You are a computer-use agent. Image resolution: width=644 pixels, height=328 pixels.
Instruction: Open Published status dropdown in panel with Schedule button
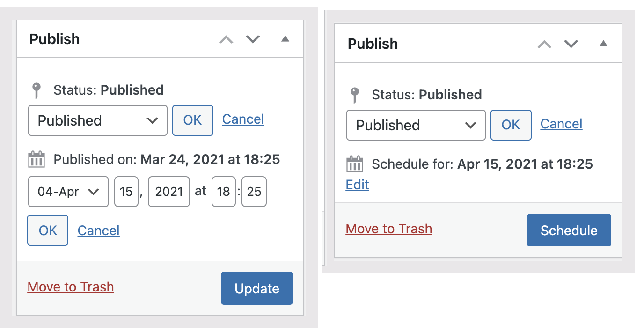[x=416, y=125]
